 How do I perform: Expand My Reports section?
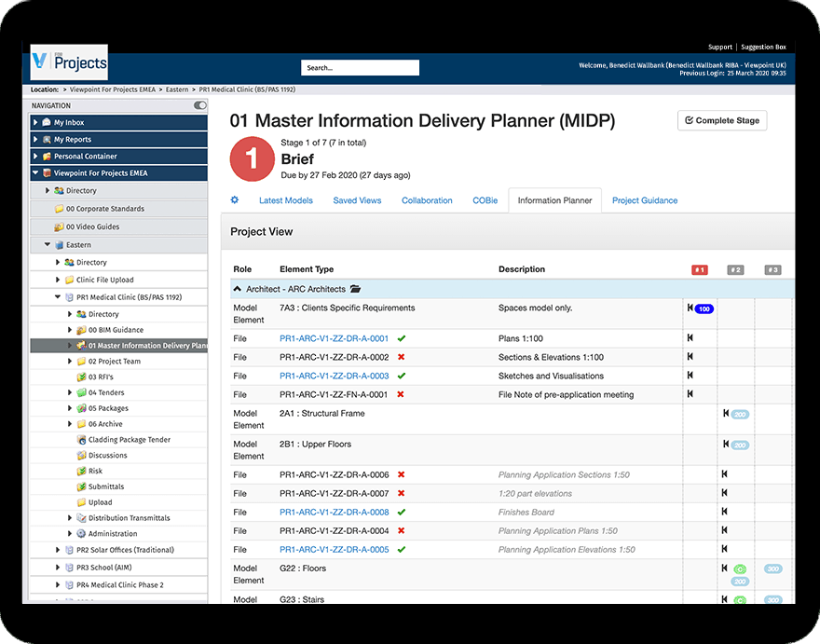point(35,139)
